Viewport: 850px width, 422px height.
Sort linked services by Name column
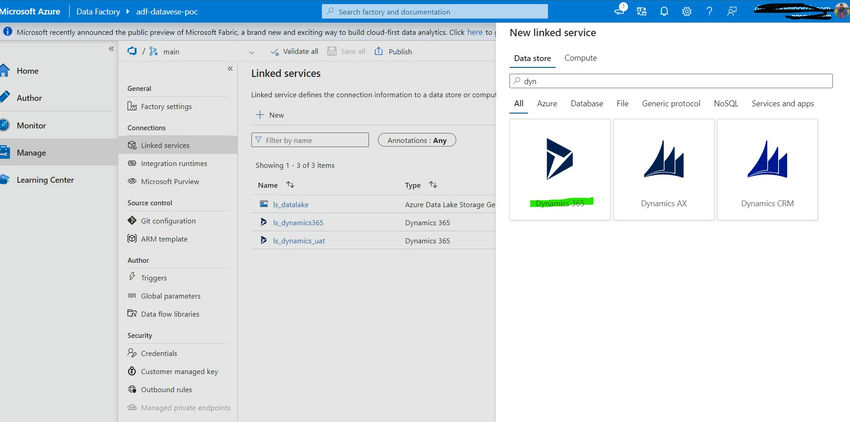tap(291, 185)
